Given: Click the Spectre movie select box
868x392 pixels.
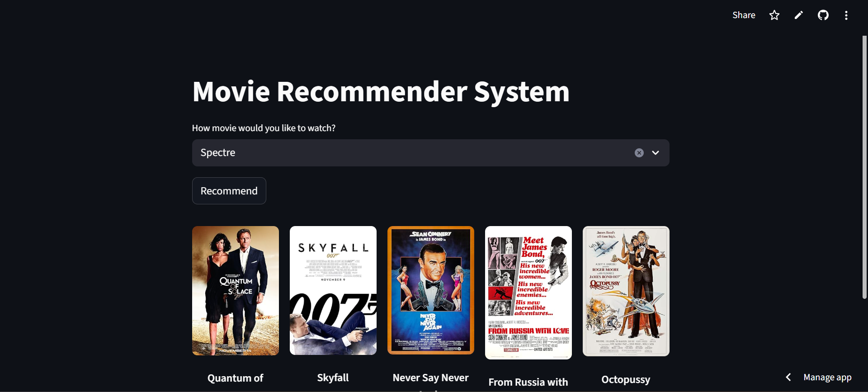Looking at the screenshot, I should tap(430, 153).
